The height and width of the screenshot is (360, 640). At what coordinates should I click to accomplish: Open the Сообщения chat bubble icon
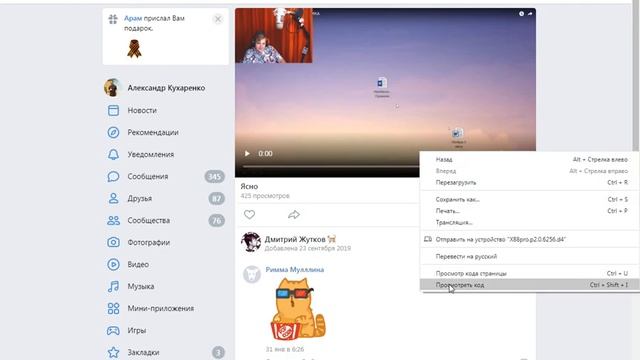[113, 176]
